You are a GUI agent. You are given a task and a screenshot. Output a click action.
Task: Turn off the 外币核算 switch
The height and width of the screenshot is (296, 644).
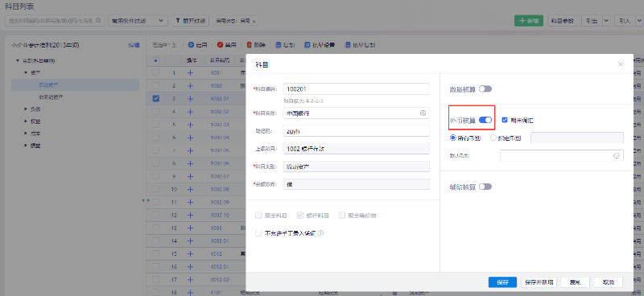(485, 120)
